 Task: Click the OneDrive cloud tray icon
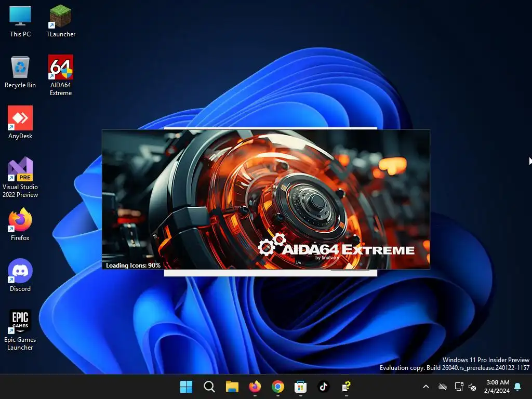coord(443,387)
